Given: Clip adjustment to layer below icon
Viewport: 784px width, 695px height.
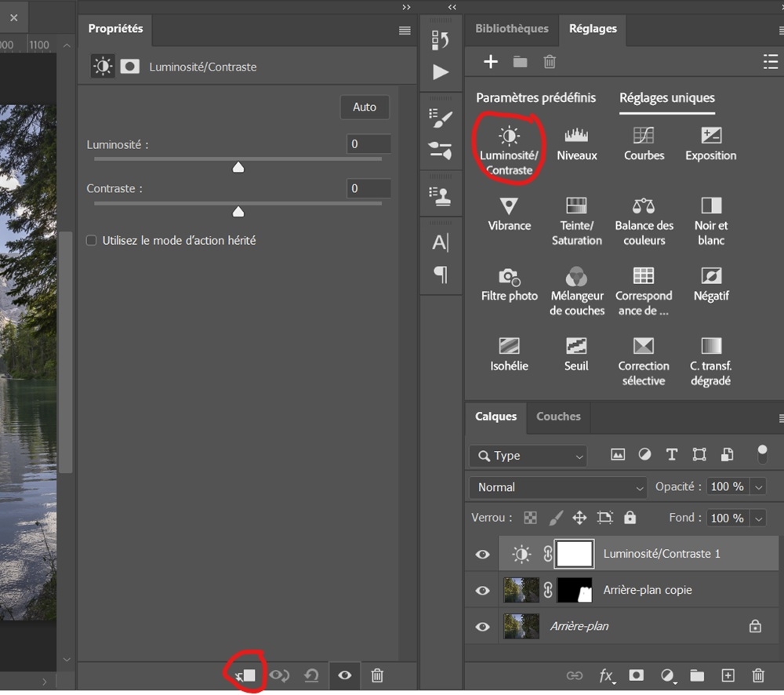Looking at the screenshot, I should [245, 675].
